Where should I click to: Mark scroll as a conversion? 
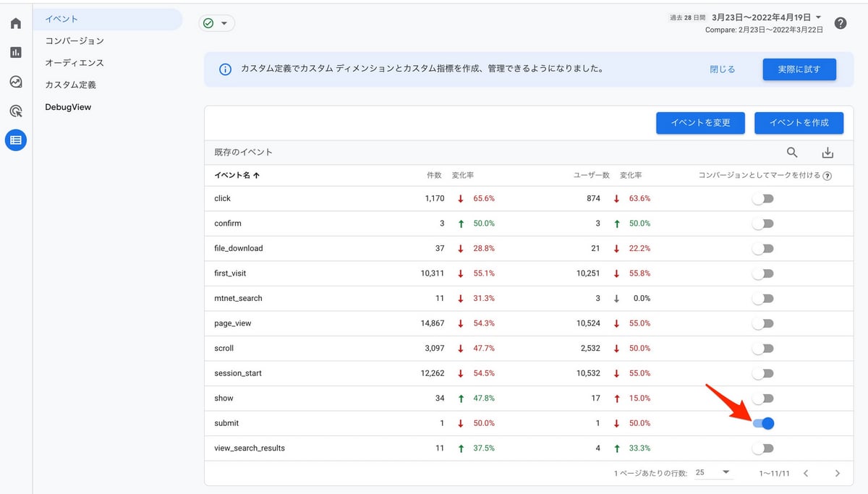(x=763, y=348)
